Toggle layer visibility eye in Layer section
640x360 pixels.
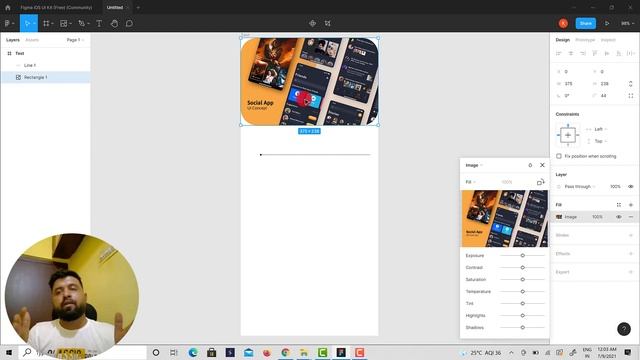[x=631, y=187]
